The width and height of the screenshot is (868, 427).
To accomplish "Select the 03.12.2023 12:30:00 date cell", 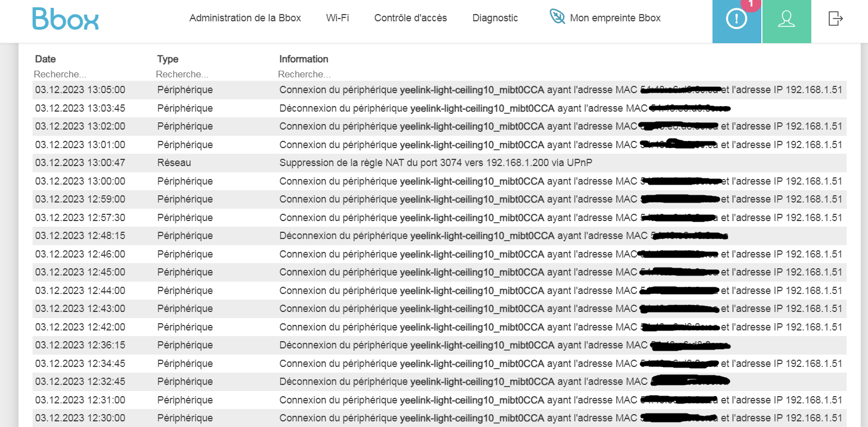I will coord(80,418).
